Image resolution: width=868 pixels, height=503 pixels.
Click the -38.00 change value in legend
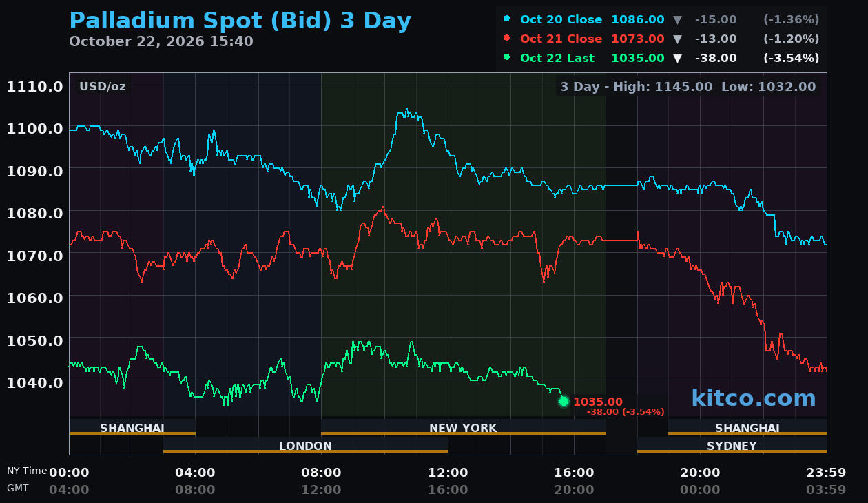[716, 58]
